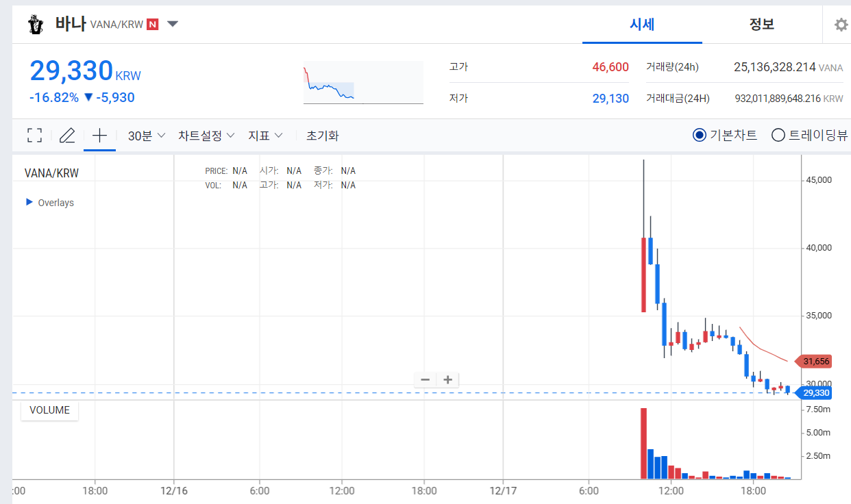Click the tallest red volume bar
The image size is (851, 504).
click(643, 444)
